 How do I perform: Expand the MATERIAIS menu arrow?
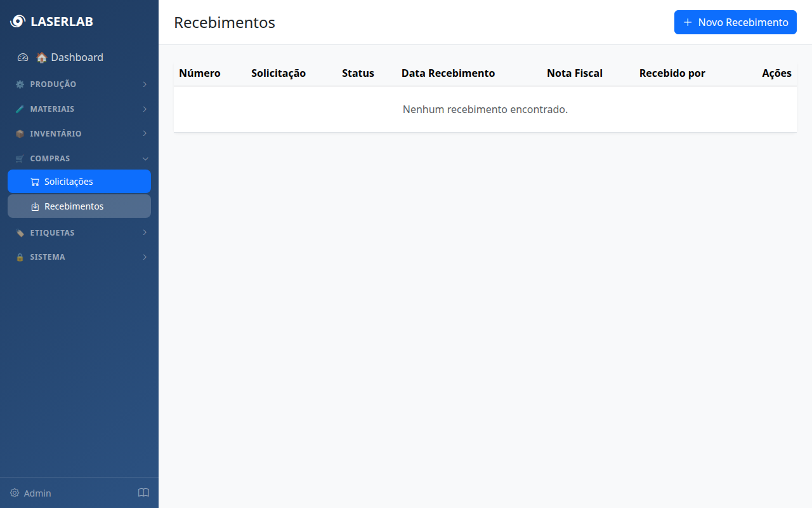click(145, 109)
